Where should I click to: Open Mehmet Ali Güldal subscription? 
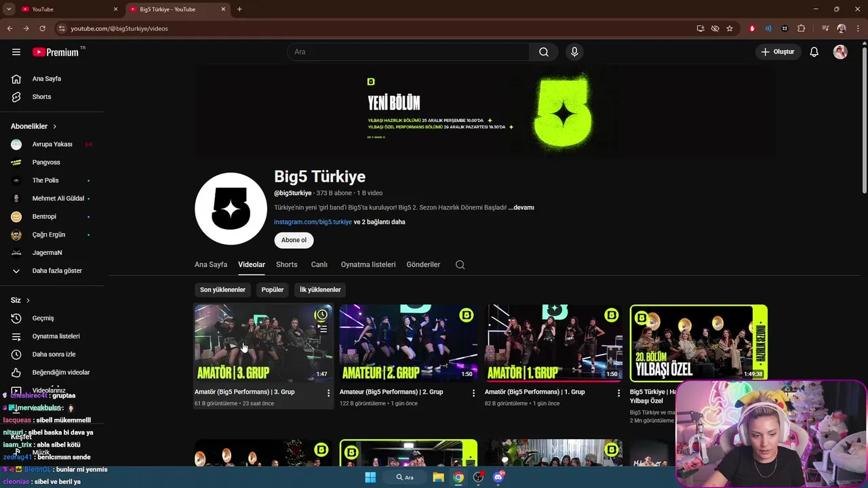[x=57, y=199]
